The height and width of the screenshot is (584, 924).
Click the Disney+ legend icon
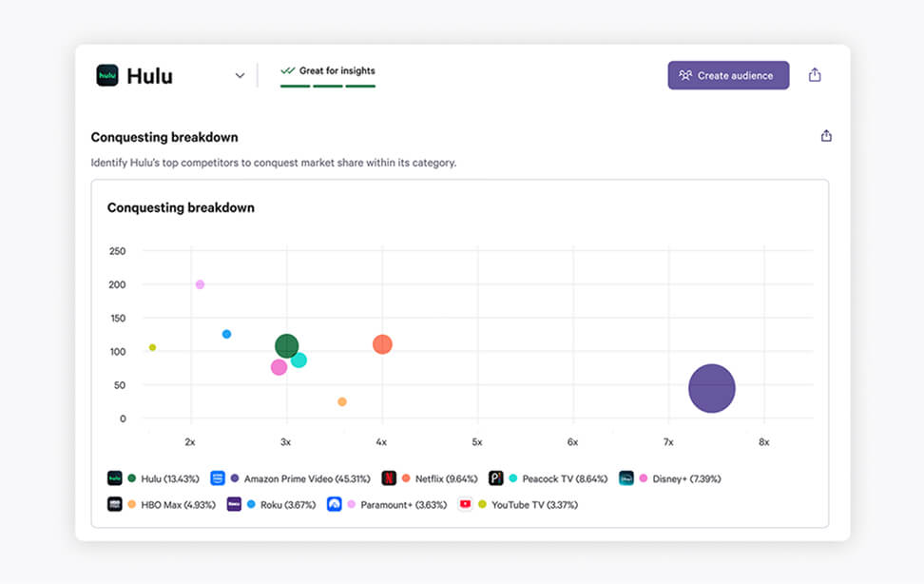tap(626, 477)
